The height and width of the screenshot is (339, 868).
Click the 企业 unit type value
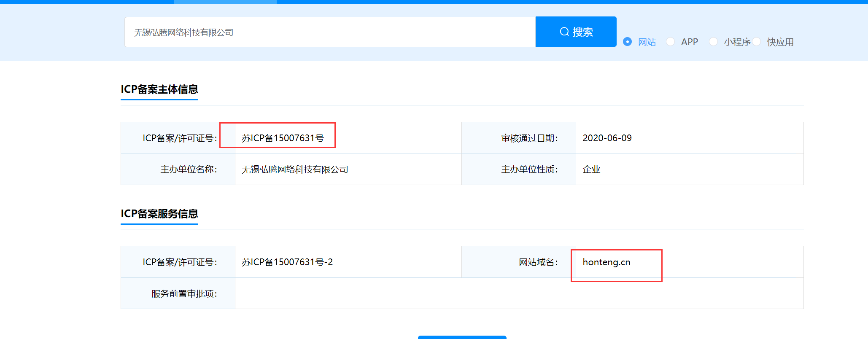point(591,169)
